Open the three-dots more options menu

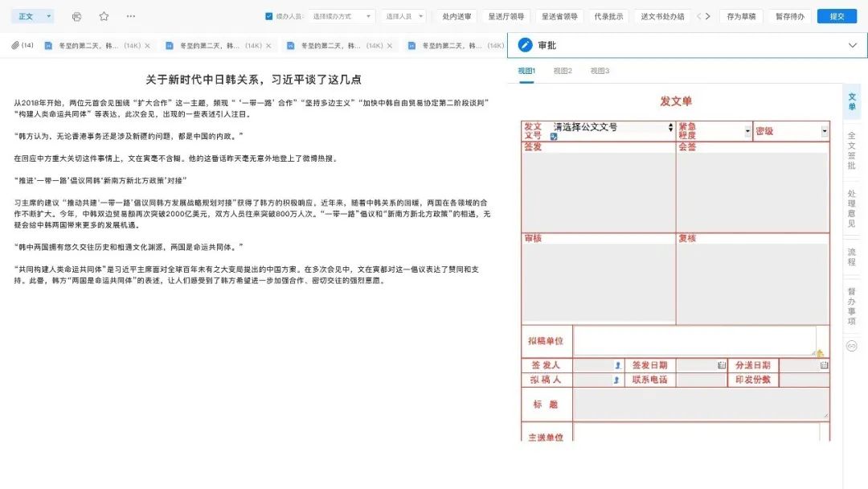pyautogui.click(x=131, y=17)
